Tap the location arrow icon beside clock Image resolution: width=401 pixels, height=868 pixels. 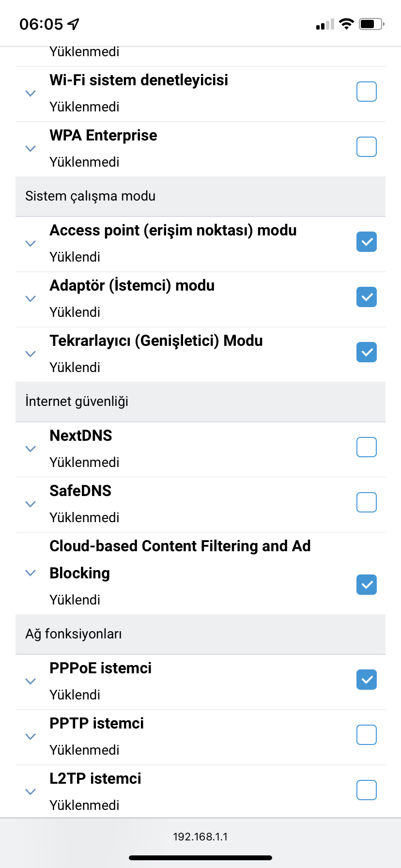(x=73, y=24)
